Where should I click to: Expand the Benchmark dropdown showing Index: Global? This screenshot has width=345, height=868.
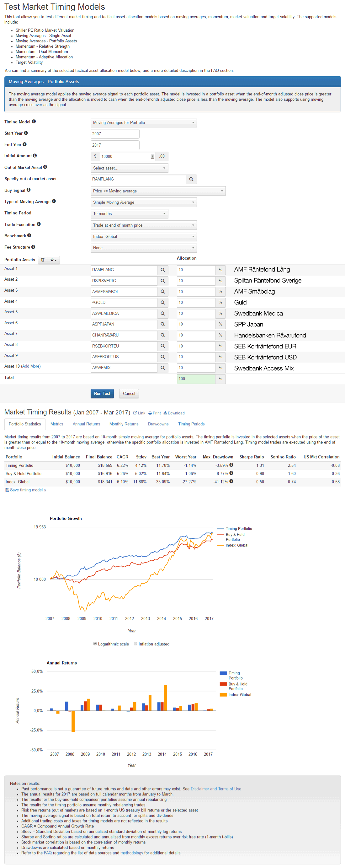(x=143, y=237)
